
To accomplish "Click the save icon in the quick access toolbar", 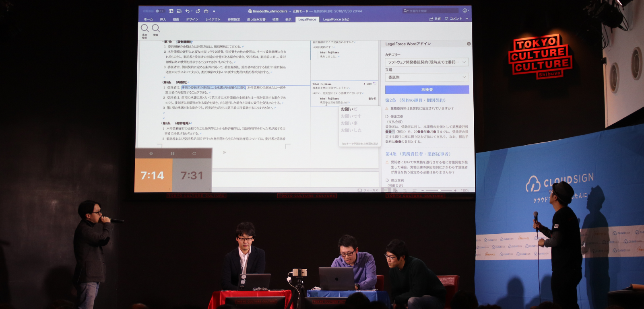I will tap(179, 11).
